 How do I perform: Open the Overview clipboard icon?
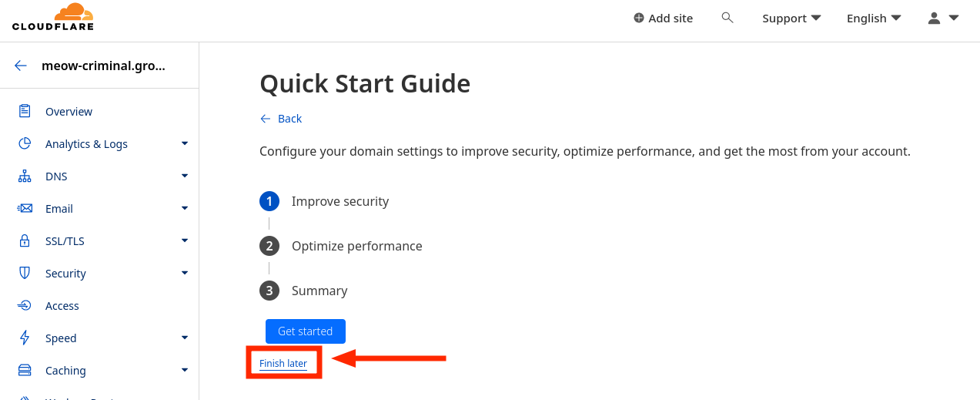[25, 112]
